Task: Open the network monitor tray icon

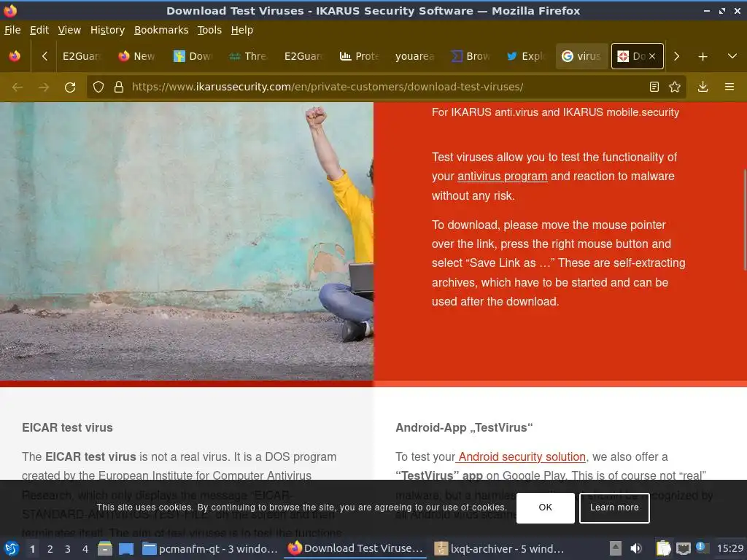Action: 684,548
